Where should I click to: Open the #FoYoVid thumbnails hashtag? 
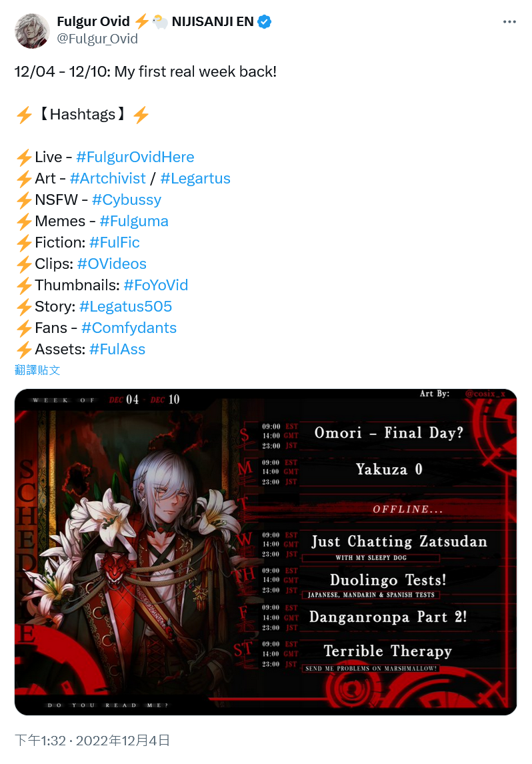(x=156, y=285)
